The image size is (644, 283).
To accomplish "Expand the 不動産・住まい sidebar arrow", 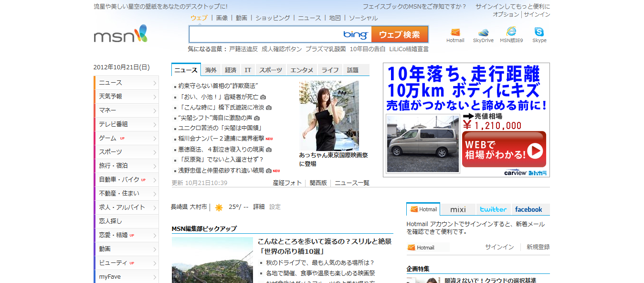I will tap(155, 194).
